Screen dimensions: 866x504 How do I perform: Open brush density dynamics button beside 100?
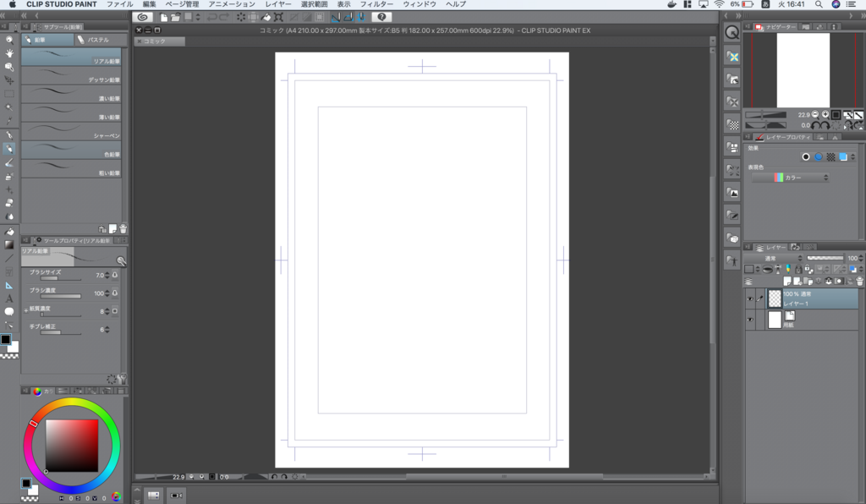coord(115,293)
